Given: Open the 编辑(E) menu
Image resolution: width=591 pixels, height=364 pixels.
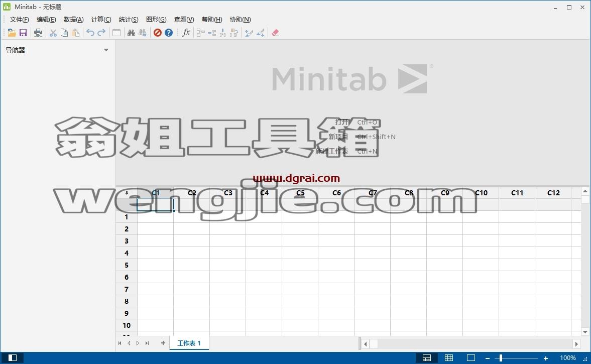Looking at the screenshot, I should click(46, 19).
